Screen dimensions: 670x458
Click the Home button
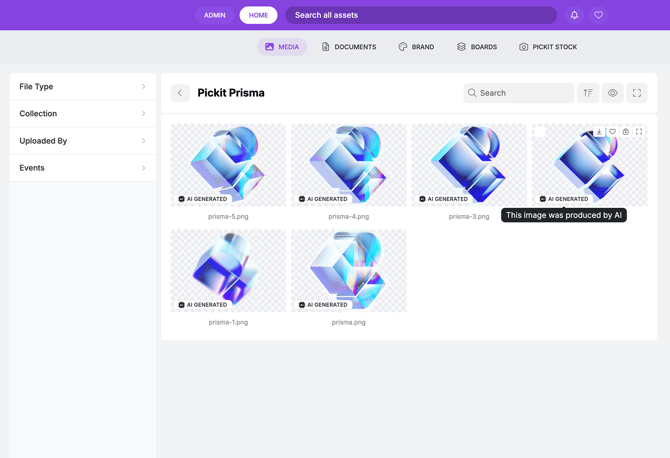click(x=258, y=15)
